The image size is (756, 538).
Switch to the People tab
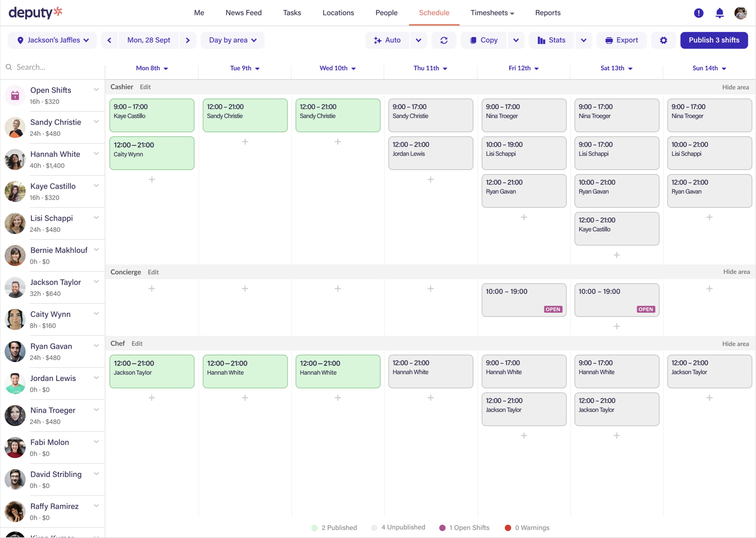[386, 13]
